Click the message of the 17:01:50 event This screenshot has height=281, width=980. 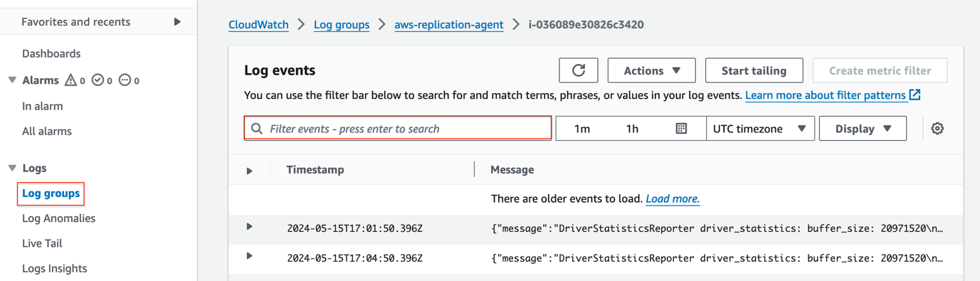click(x=717, y=228)
